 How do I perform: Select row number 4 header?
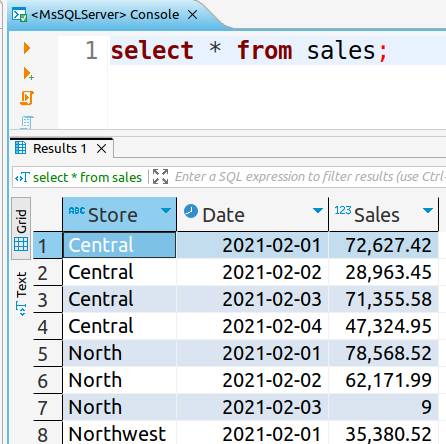[x=48, y=326]
